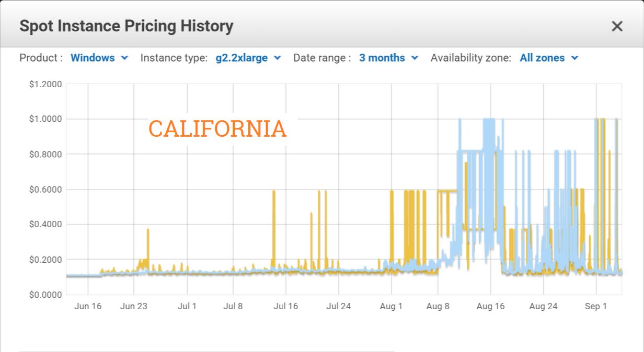Expand the Availability zone All zones selector
The image size is (644, 352).
coord(548,58)
